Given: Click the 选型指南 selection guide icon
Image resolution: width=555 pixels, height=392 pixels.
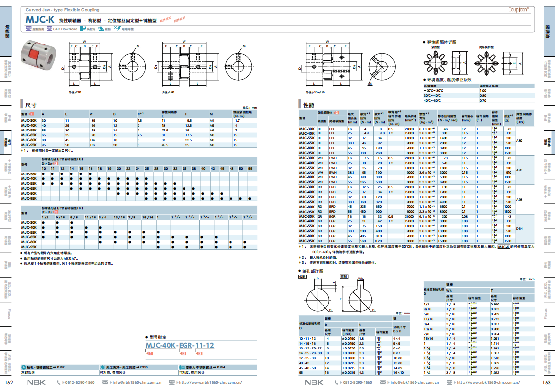Looking at the screenshot, I should (x=28, y=29).
